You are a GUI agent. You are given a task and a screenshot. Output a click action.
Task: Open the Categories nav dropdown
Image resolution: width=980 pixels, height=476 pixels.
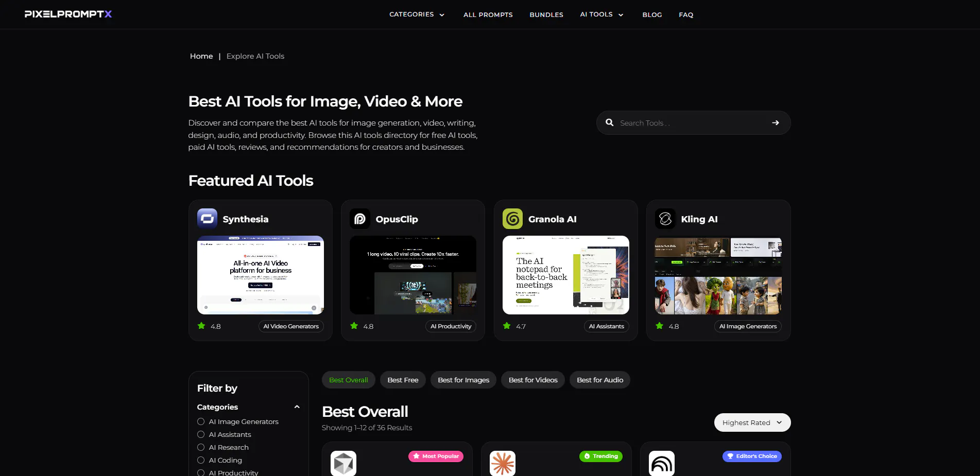[417, 14]
